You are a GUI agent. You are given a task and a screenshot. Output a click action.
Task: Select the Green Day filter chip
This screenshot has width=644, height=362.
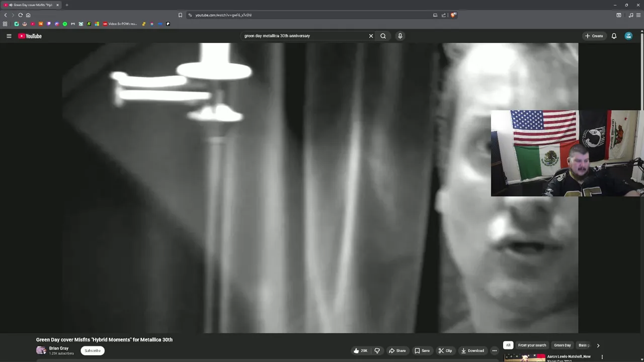(x=562, y=345)
